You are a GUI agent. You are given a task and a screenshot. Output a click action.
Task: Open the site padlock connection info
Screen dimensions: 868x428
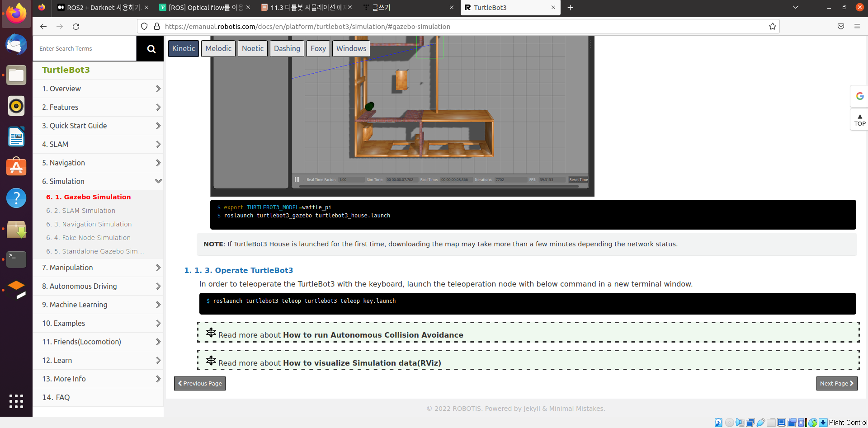tap(157, 26)
